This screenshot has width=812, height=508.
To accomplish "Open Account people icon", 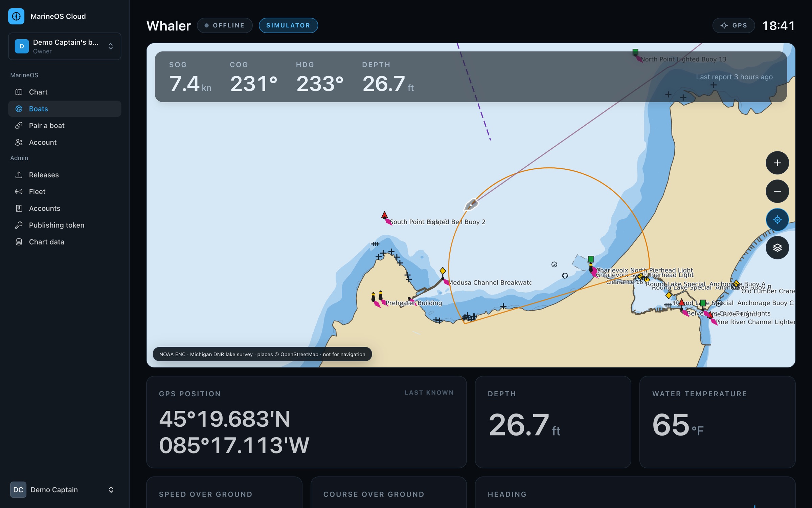I will pos(19,142).
